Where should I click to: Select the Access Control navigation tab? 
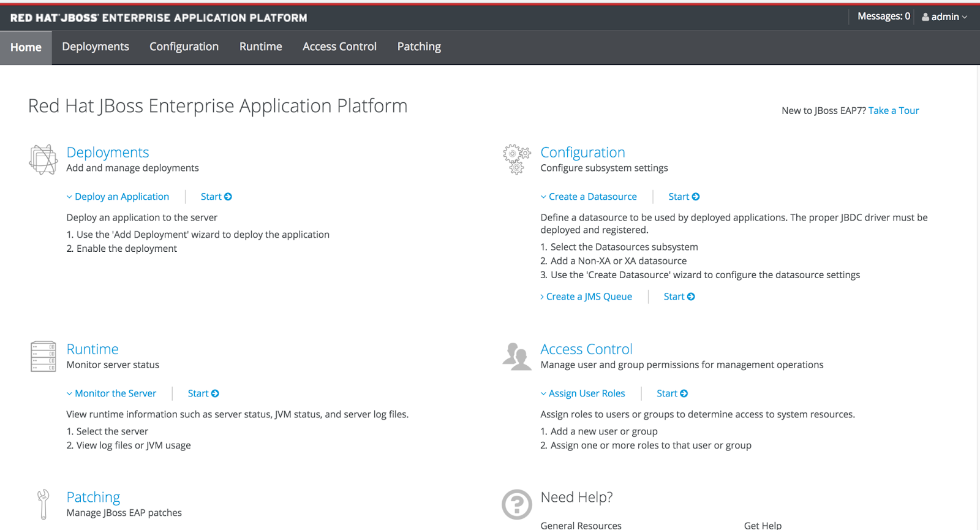tap(339, 47)
